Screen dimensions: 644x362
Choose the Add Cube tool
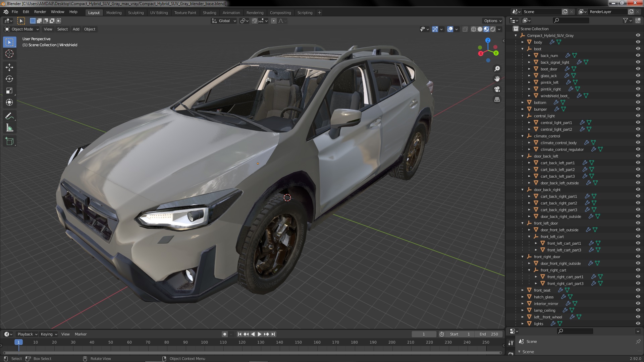click(9, 141)
